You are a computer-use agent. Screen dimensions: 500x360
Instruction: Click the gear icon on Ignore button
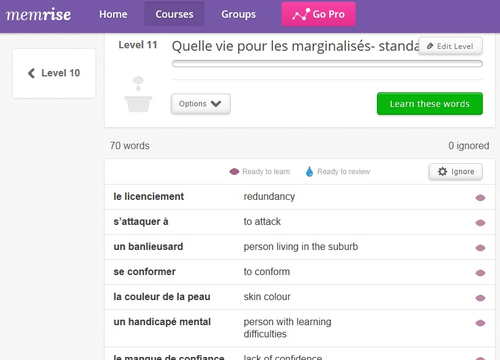442,172
